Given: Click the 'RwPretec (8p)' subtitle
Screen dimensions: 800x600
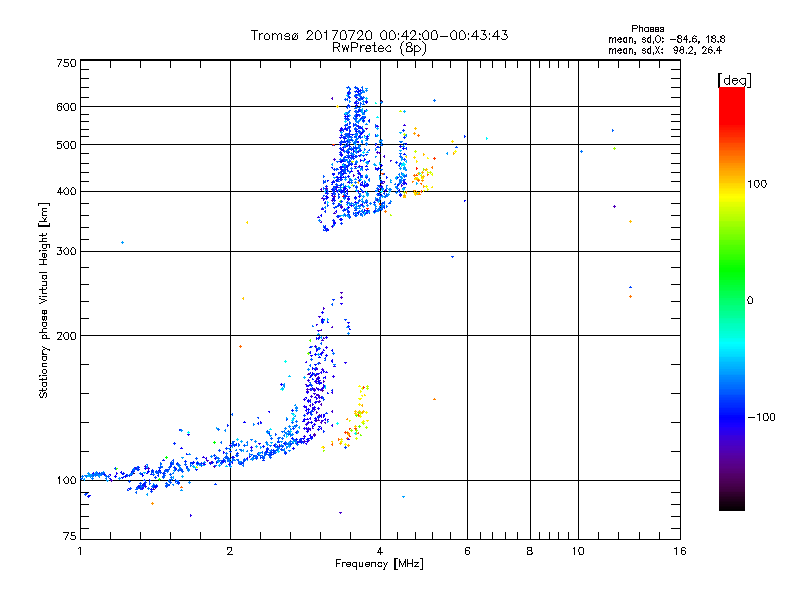Looking at the screenshot, I should 379,48.
